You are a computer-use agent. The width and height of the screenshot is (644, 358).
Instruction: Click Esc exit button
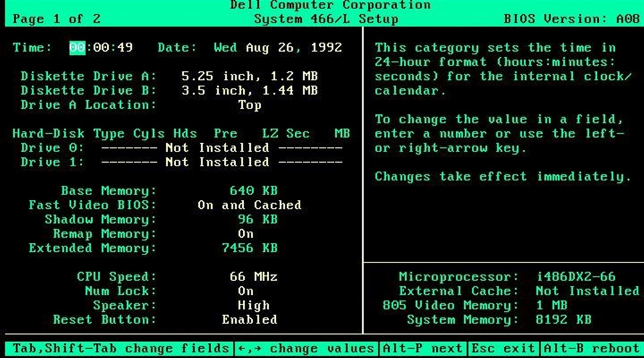pos(504,348)
